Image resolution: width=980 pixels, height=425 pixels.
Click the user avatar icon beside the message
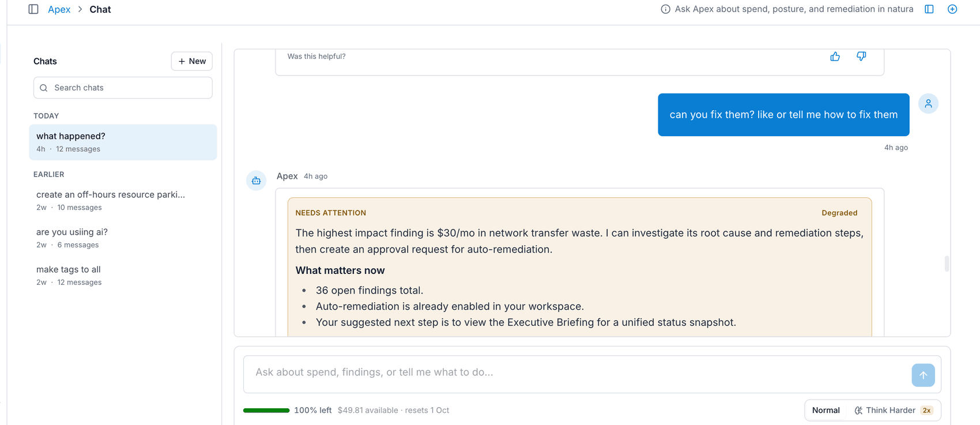pos(928,104)
